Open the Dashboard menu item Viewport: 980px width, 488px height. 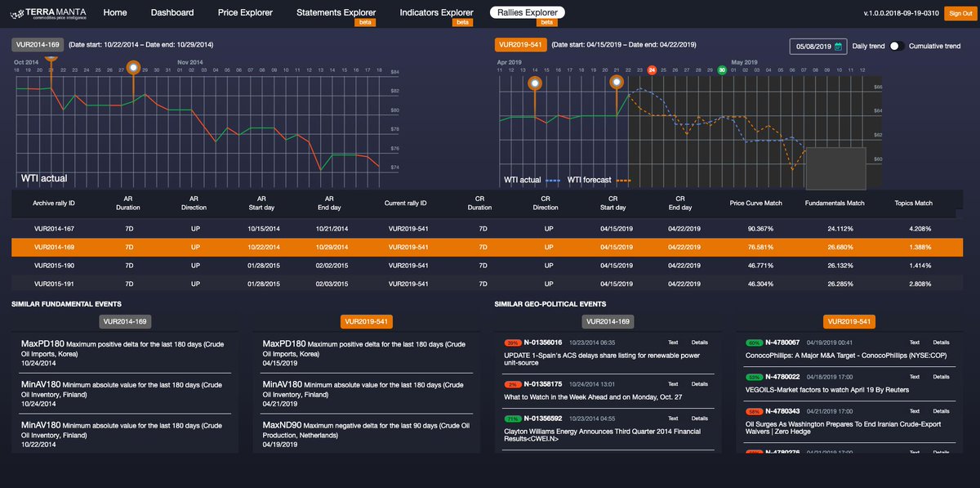coord(172,13)
